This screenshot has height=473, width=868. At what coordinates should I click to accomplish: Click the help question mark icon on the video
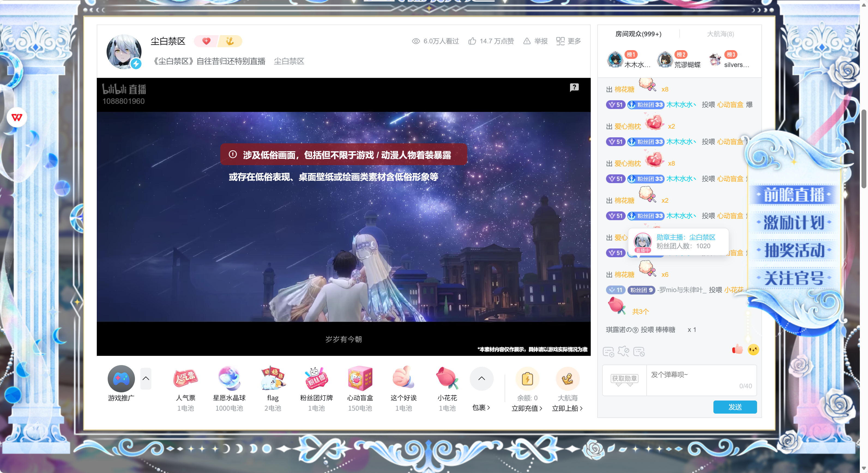574,87
